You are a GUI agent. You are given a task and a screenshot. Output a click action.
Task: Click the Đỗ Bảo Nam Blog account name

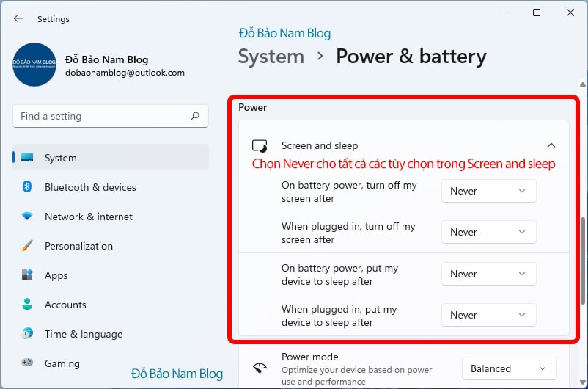pyautogui.click(x=106, y=59)
